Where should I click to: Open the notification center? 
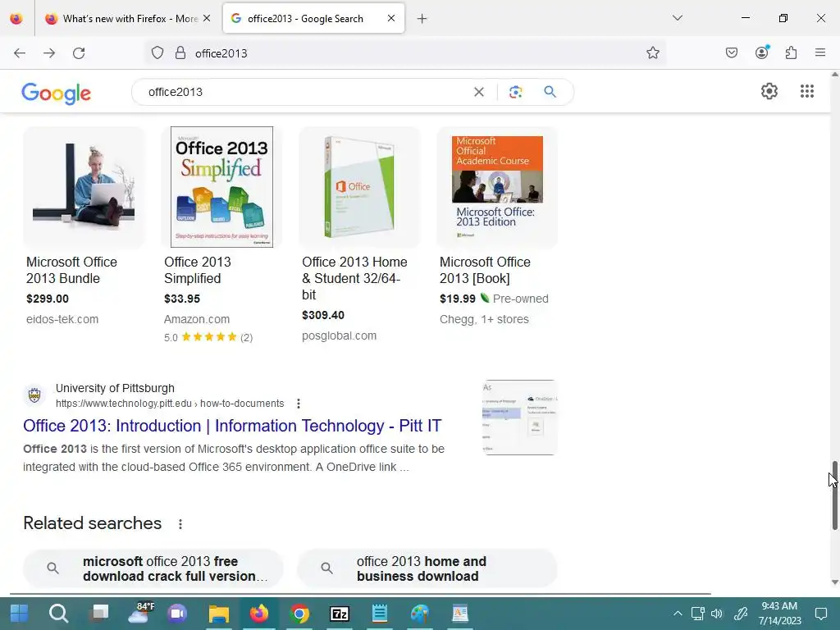click(820, 614)
